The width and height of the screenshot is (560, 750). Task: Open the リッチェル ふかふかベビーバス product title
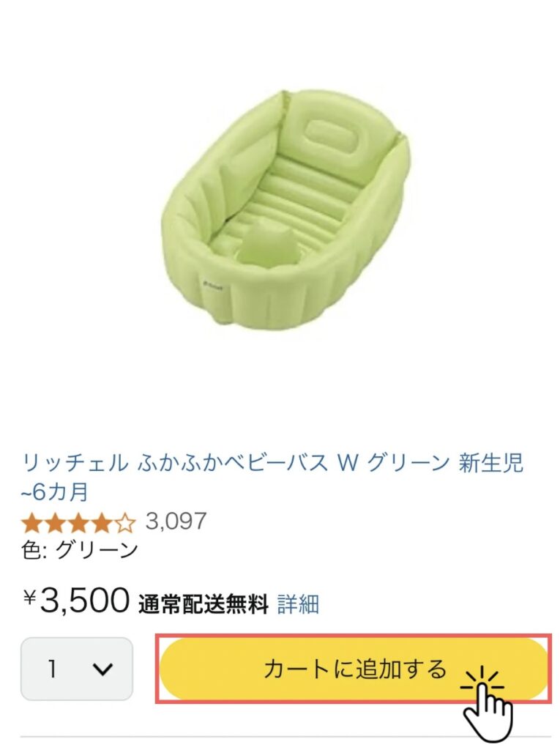click(x=272, y=476)
